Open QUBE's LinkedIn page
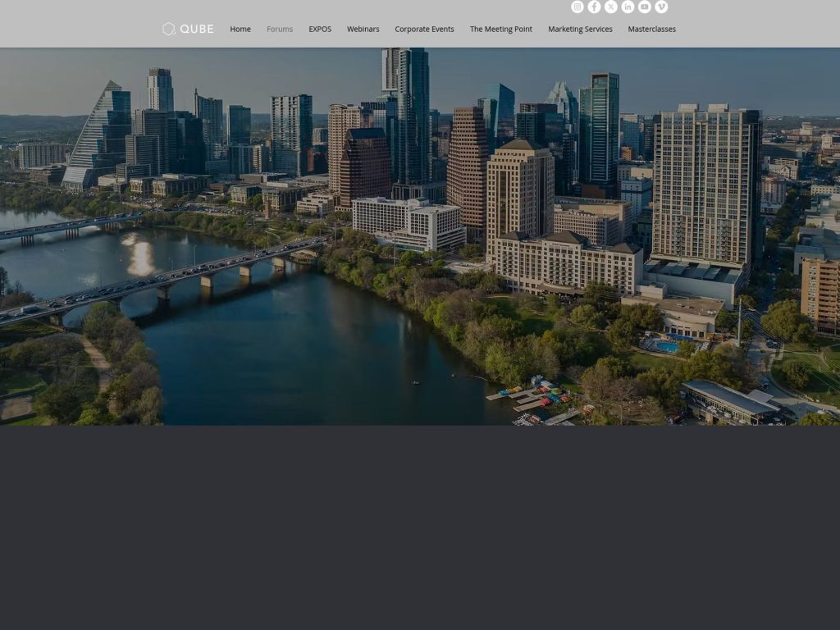Image resolution: width=840 pixels, height=630 pixels. [628, 7]
